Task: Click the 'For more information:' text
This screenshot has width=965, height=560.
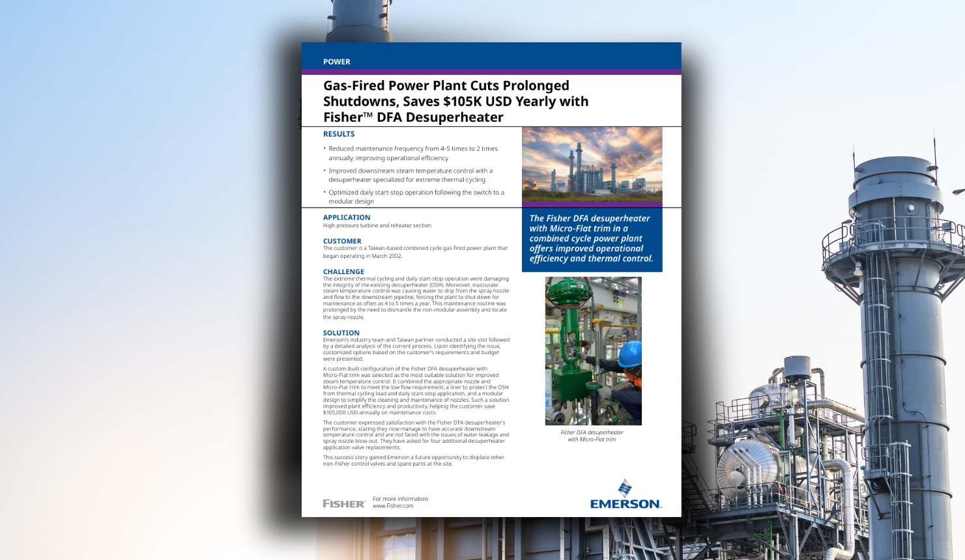Action: click(401, 499)
